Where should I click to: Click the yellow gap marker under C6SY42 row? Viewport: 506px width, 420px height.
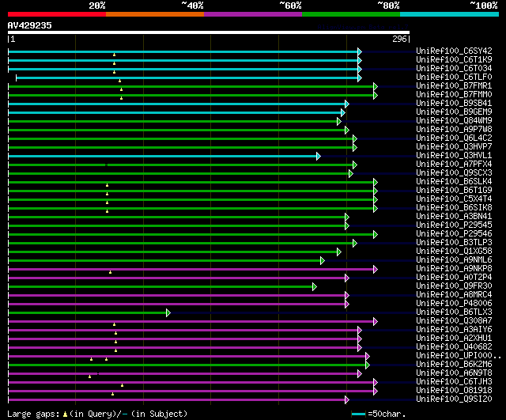(x=114, y=55)
